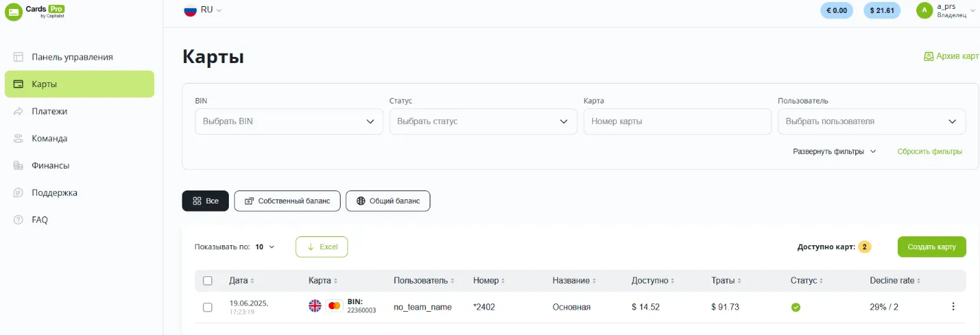Tick the checkbox for card *2402
980x335 pixels.
[x=208, y=307]
